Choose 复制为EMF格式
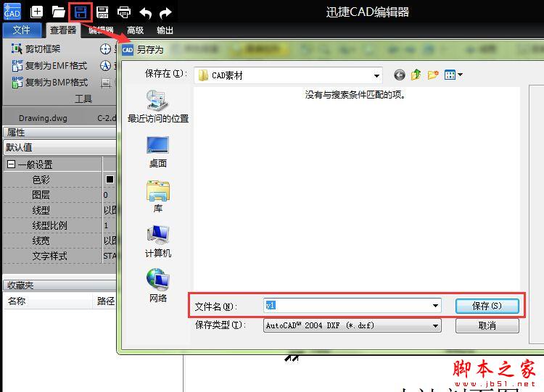This screenshot has width=544, height=392. point(49,65)
